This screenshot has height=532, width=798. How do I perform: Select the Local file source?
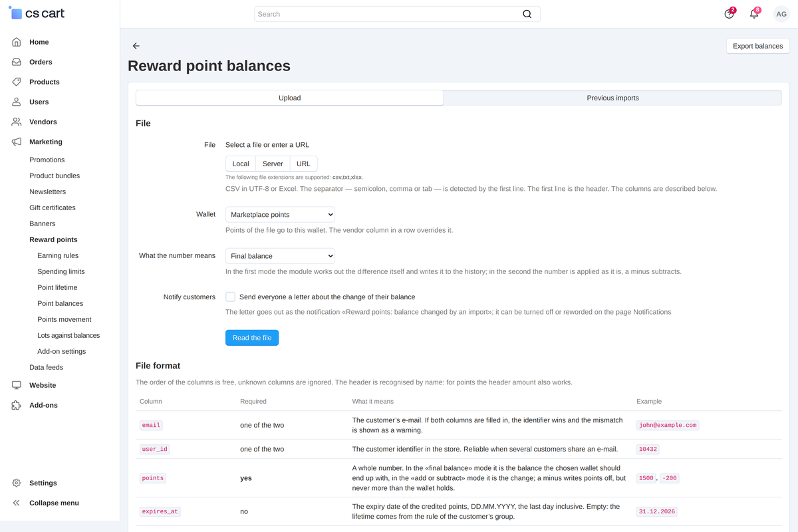pos(241,164)
